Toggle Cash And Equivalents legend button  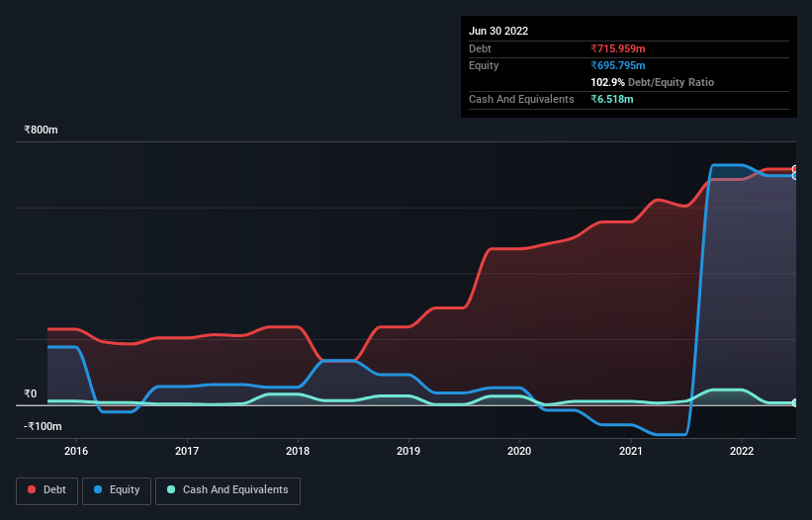tap(227, 490)
